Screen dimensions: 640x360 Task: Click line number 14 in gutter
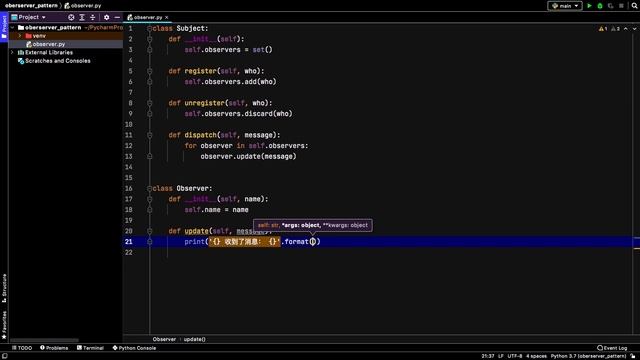click(x=129, y=167)
